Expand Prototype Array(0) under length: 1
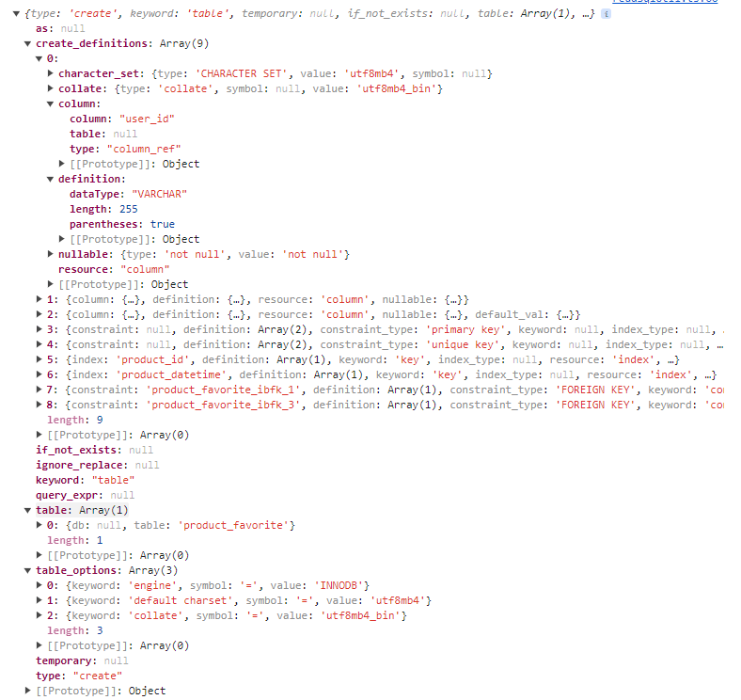Image resolution: width=741 pixels, height=700 pixels. 39,555
